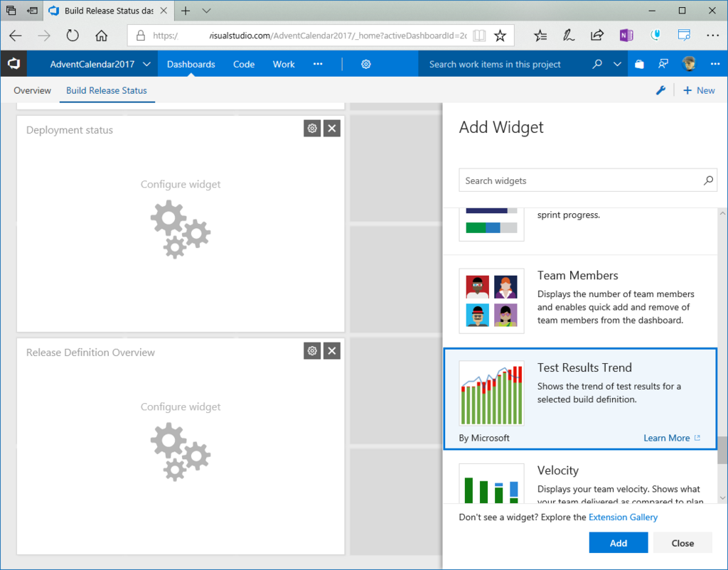
Task: Select the Team Members widget thumbnail
Action: click(492, 301)
